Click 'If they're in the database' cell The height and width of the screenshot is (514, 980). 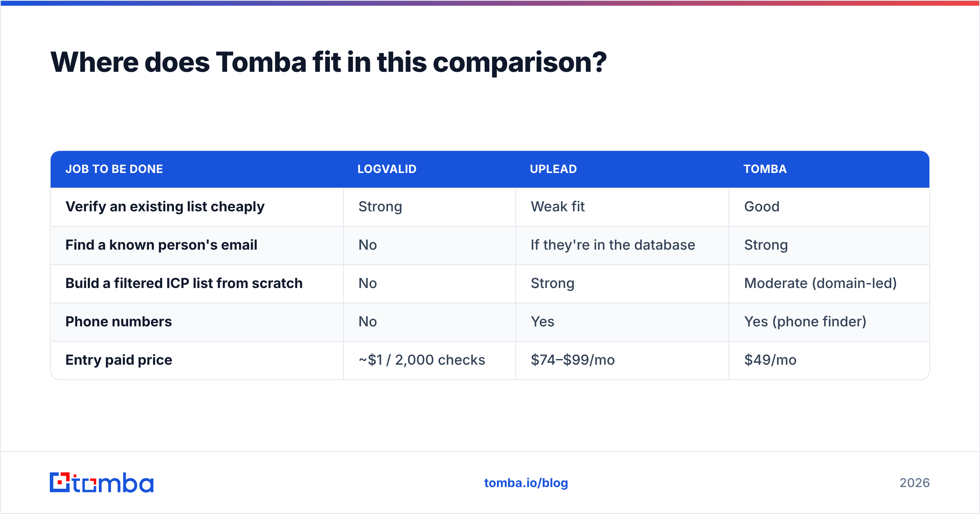(x=613, y=245)
